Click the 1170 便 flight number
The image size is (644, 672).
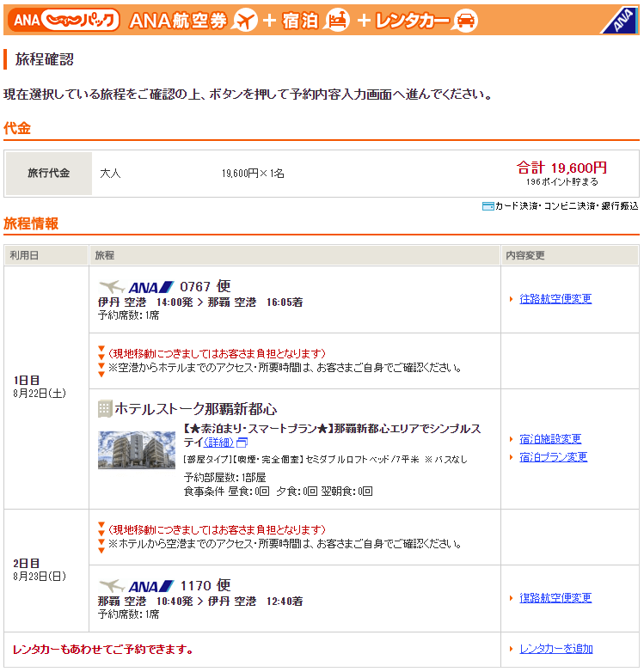[205, 585]
